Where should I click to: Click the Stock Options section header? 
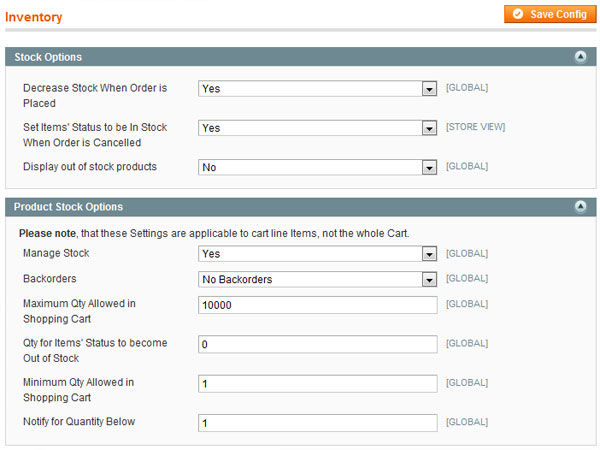coord(300,57)
